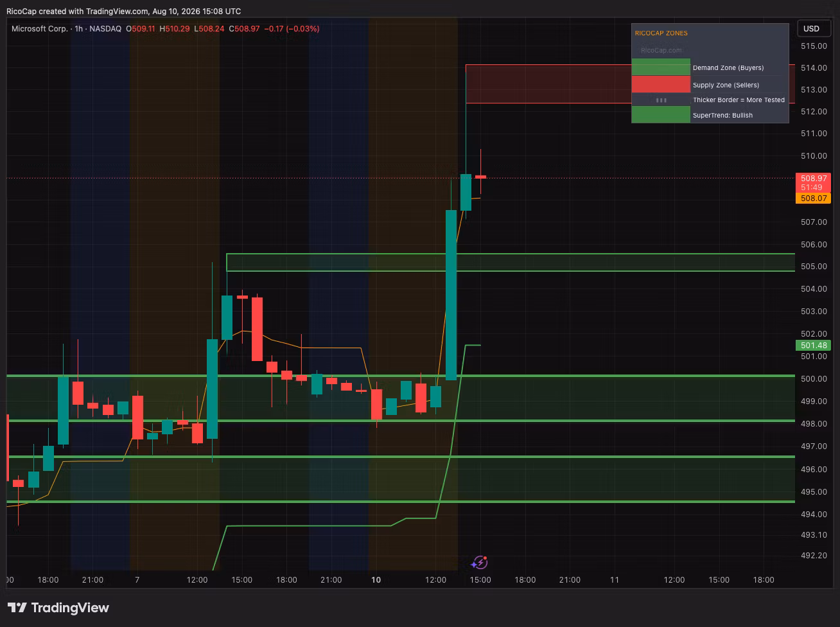The image size is (840, 627).
Task: Click the RICOCAP ZONES legend title
Action: [661, 33]
